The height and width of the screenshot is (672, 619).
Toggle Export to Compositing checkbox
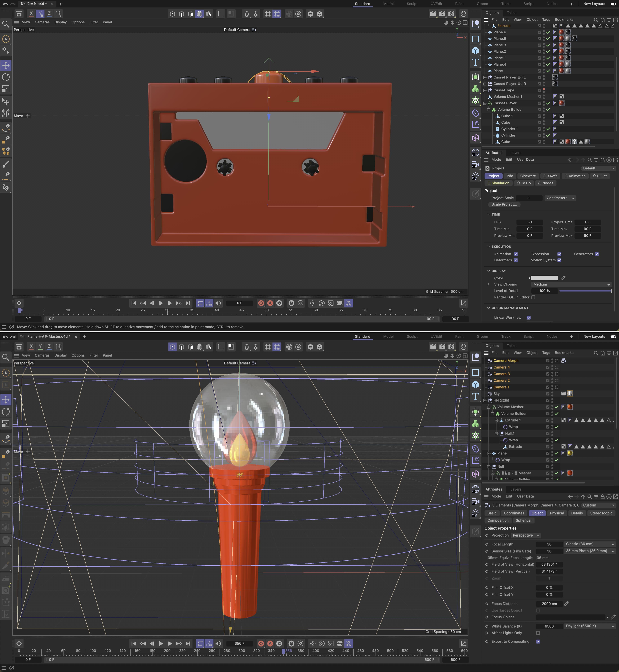coord(538,642)
